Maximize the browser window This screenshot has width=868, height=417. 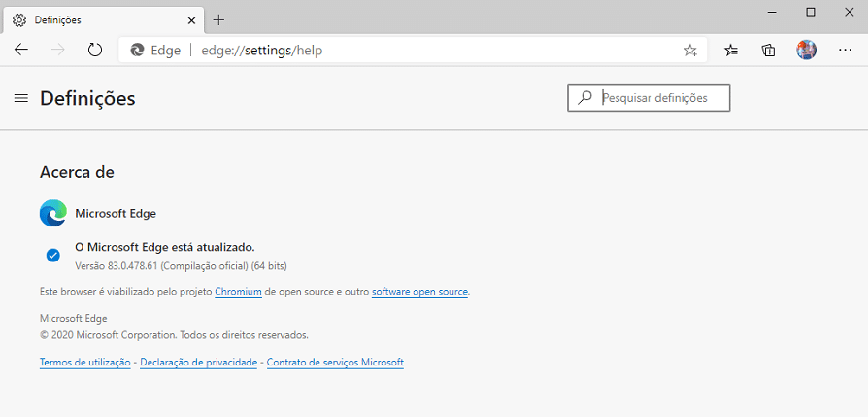[x=811, y=13]
